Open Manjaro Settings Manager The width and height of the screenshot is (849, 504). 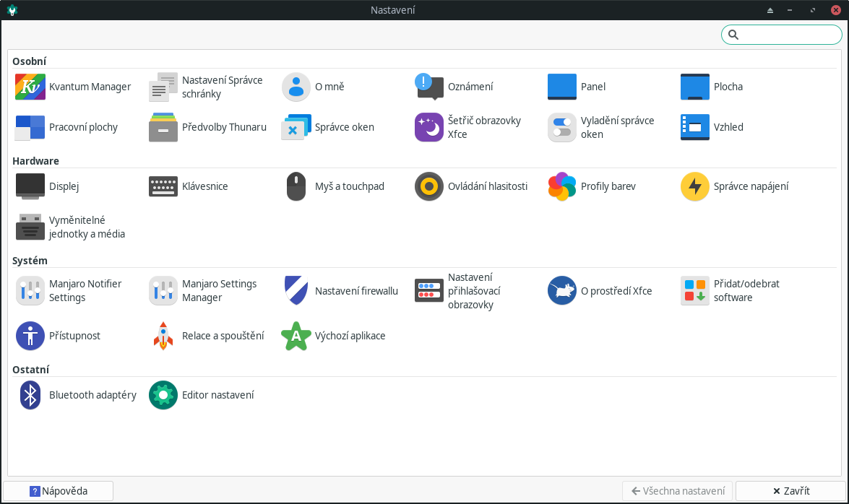click(x=163, y=291)
